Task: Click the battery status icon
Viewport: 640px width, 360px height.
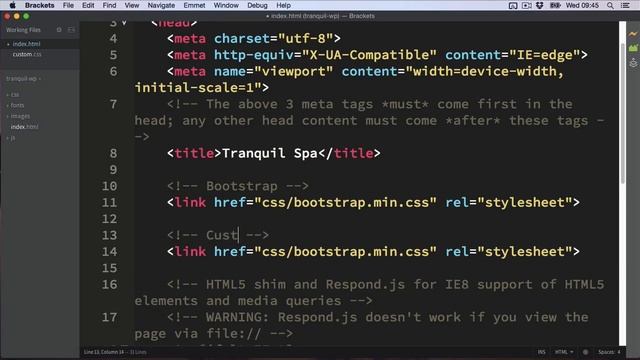Action: pos(555,5)
